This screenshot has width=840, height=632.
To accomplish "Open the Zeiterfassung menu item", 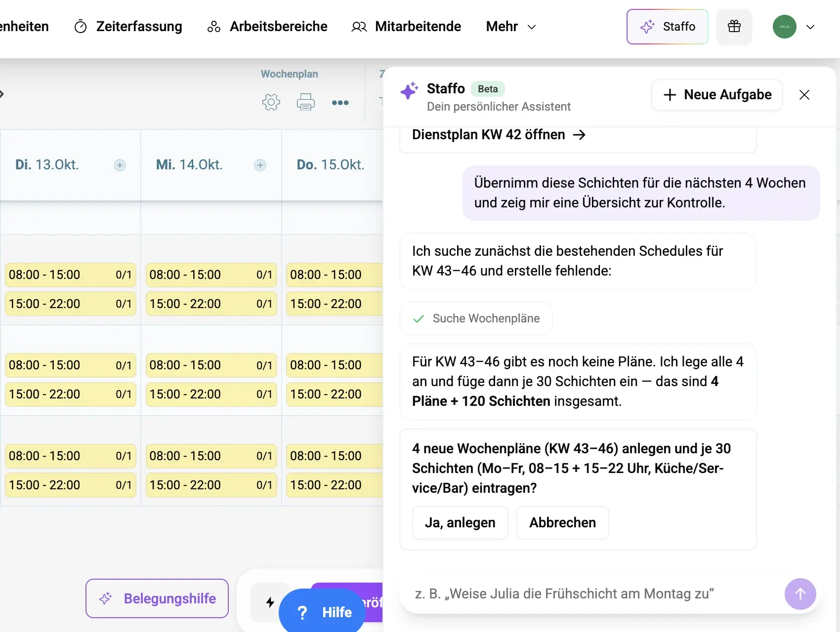I will (128, 27).
